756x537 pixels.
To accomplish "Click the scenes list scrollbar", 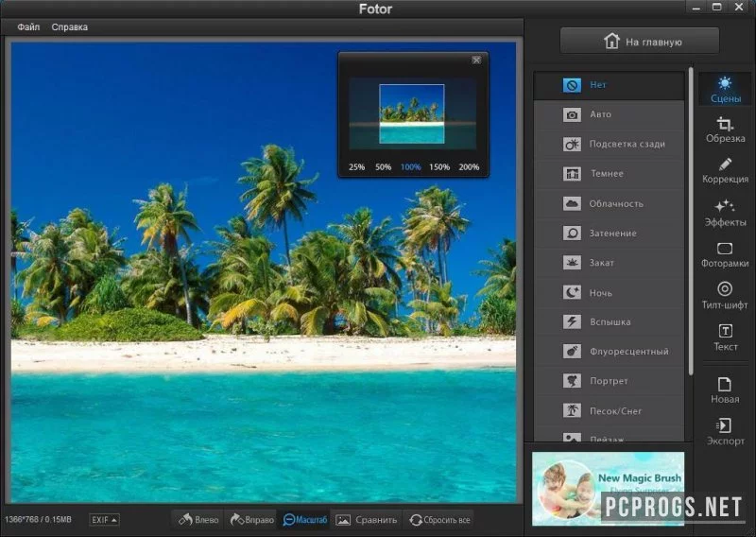I will click(691, 221).
